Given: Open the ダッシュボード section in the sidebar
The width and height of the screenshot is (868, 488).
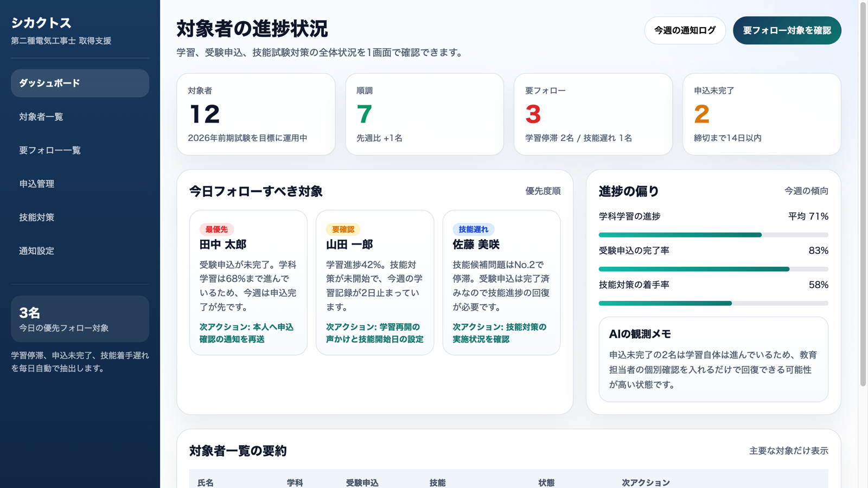Looking at the screenshot, I should (x=48, y=83).
